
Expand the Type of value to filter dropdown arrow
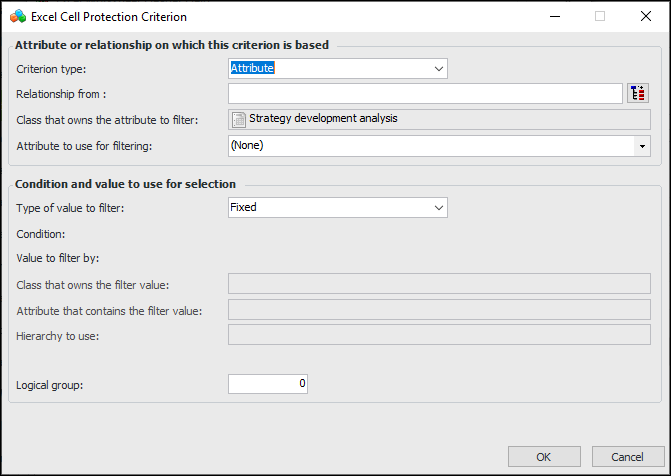[438, 207]
